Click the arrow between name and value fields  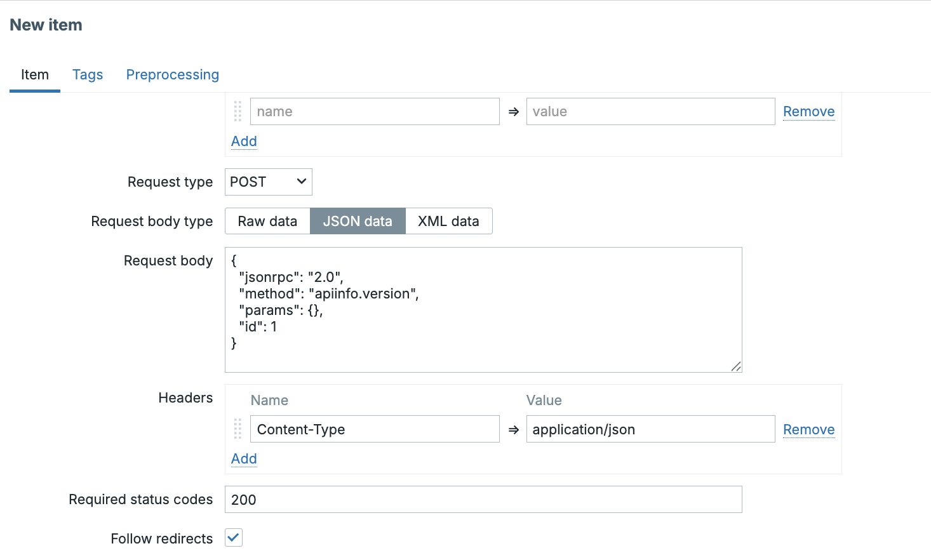tap(512, 111)
